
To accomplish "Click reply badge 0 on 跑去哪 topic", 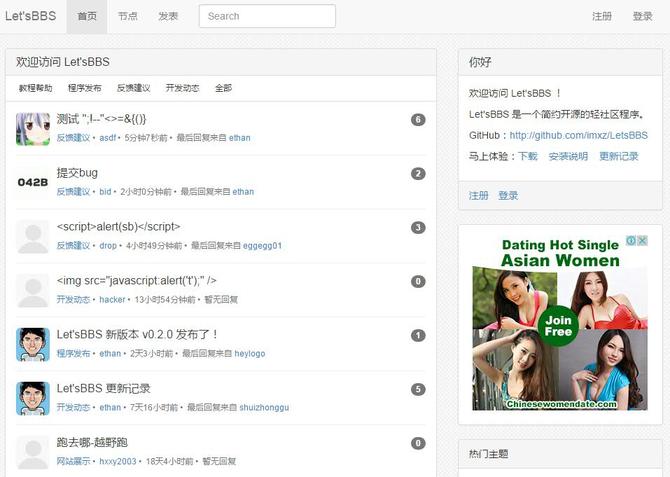I will click(418, 443).
